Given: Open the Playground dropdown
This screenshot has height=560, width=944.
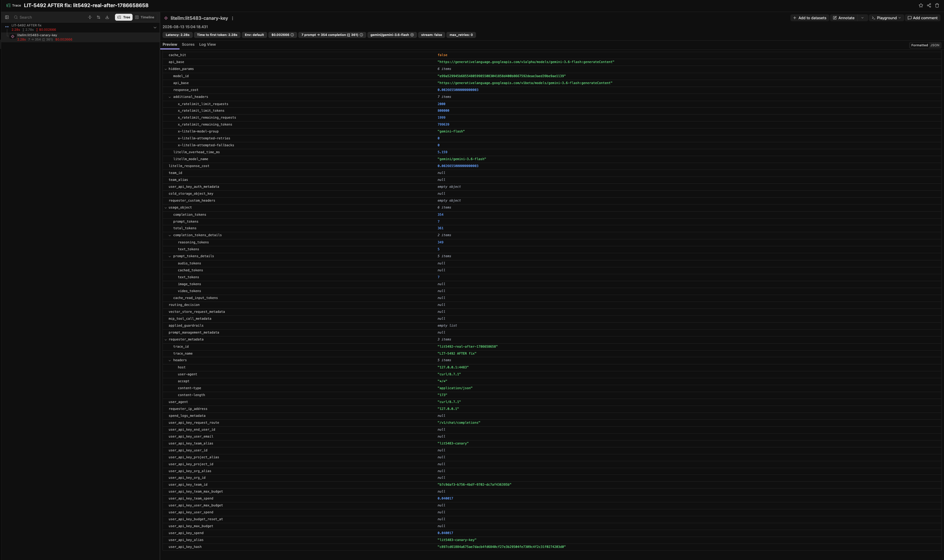Looking at the screenshot, I should click(886, 18).
